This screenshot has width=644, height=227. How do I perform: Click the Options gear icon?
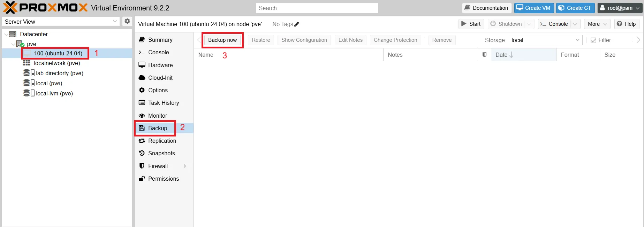(142, 90)
